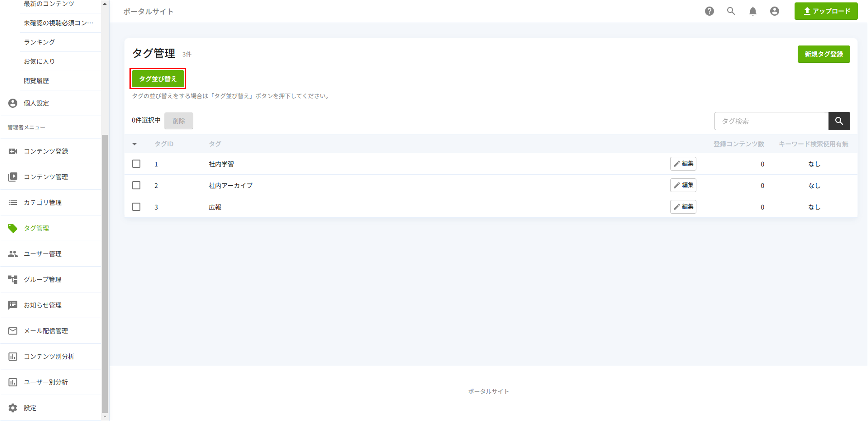Click the header search magnifier icon

tap(731, 11)
